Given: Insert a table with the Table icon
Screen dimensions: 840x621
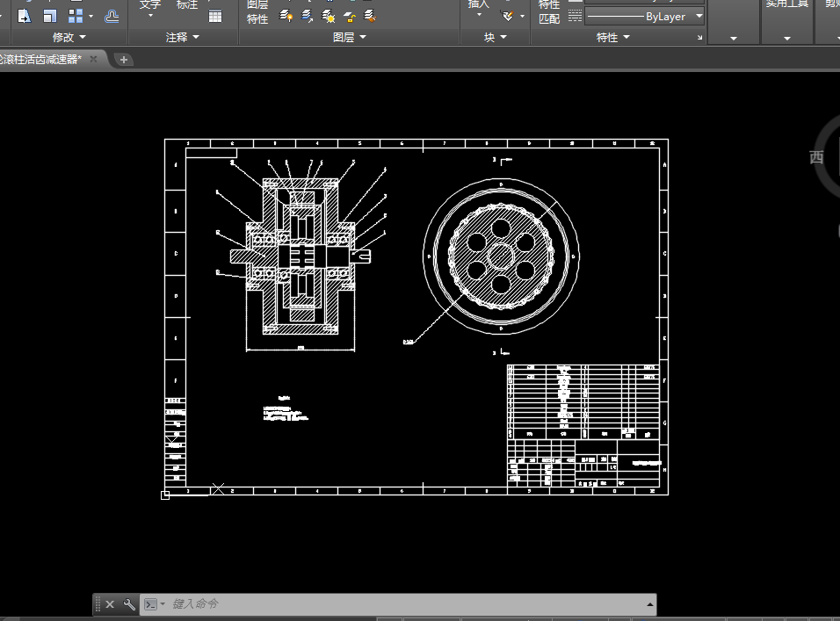Looking at the screenshot, I should [214, 17].
